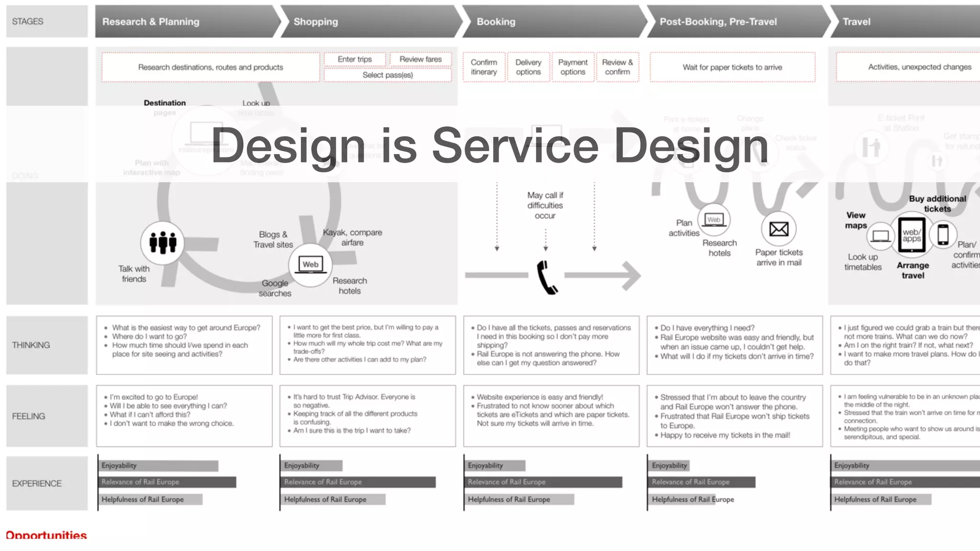Click the telephone handset icon under Booking
The height and width of the screenshot is (551, 980).
pos(546,277)
